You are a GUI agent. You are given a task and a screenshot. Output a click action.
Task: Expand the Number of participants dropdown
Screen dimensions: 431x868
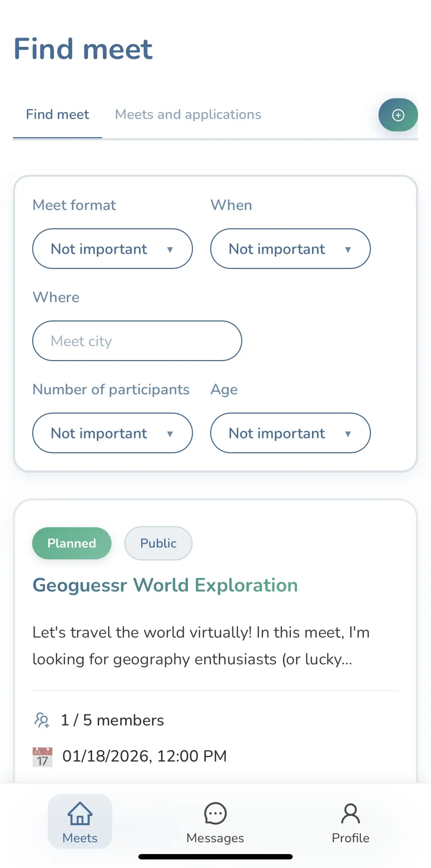click(x=112, y=433)
